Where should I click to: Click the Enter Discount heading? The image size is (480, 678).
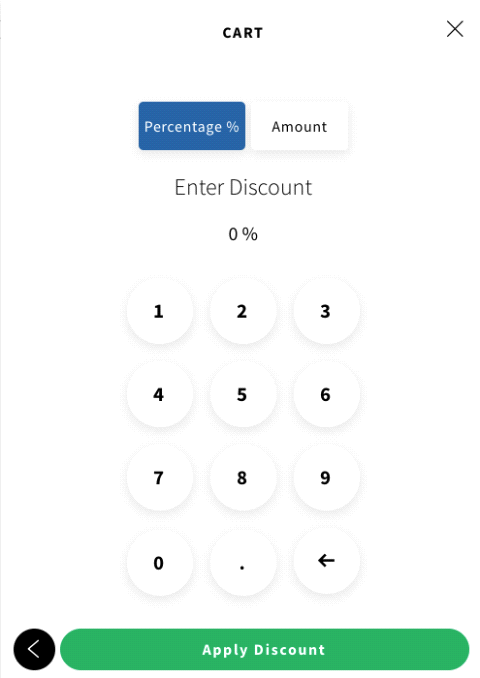[243, 188]
